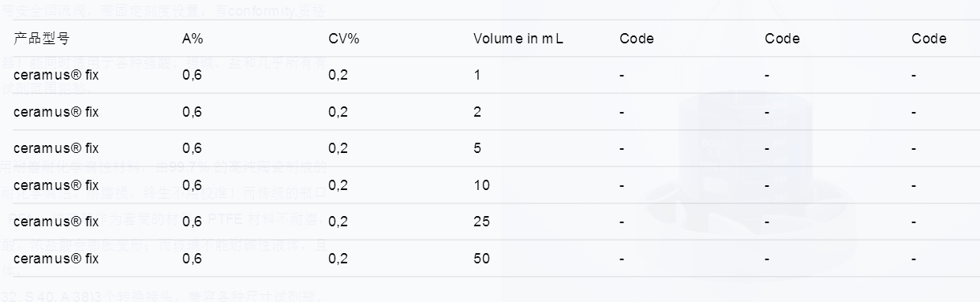Click the CV% column header

pos(344,39)
